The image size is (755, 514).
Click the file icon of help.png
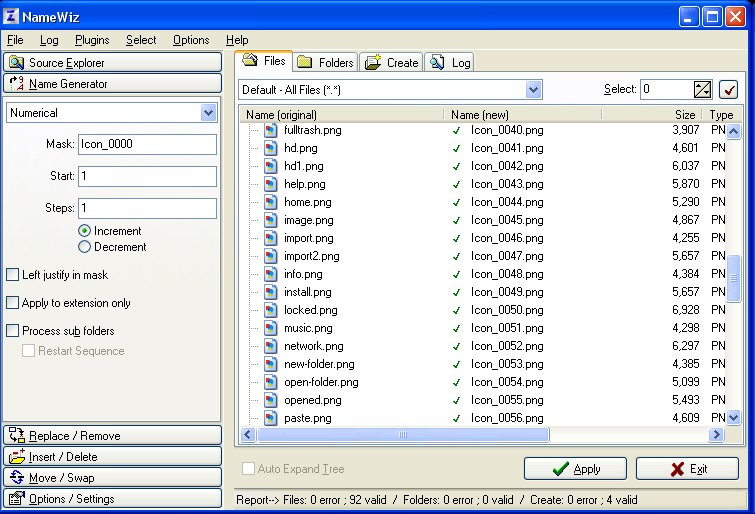coord(271,184)
